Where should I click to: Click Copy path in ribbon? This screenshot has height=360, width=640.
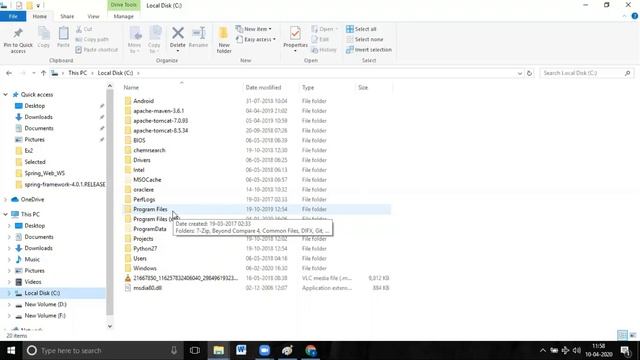(92, 39)
